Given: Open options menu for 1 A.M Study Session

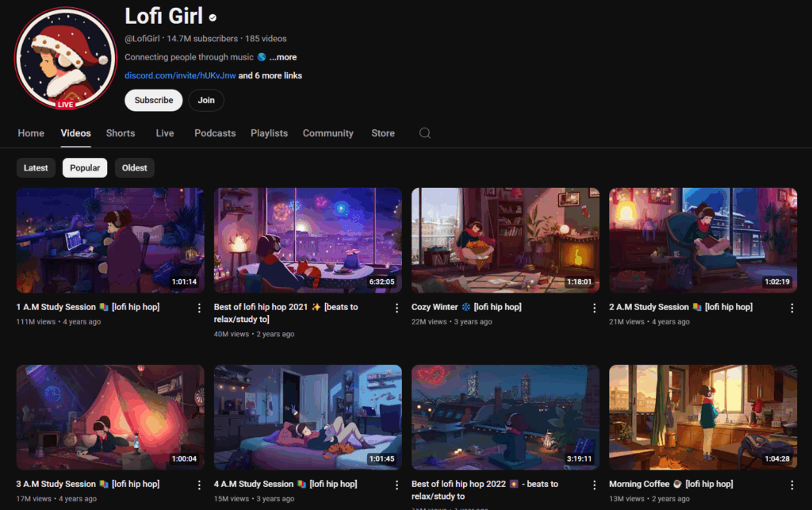Looking at the screenshot, I should tap(200, 308).
